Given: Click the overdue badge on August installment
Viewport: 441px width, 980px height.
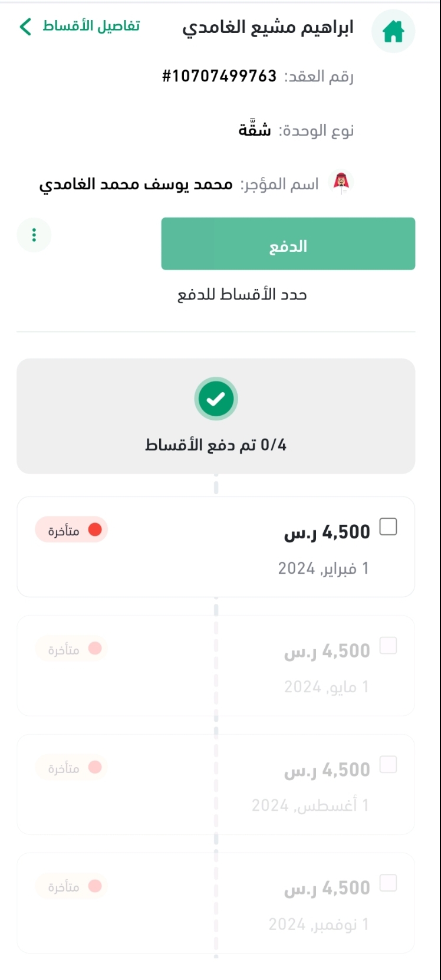Looking at the screenshot, I should tap(71, 768).
